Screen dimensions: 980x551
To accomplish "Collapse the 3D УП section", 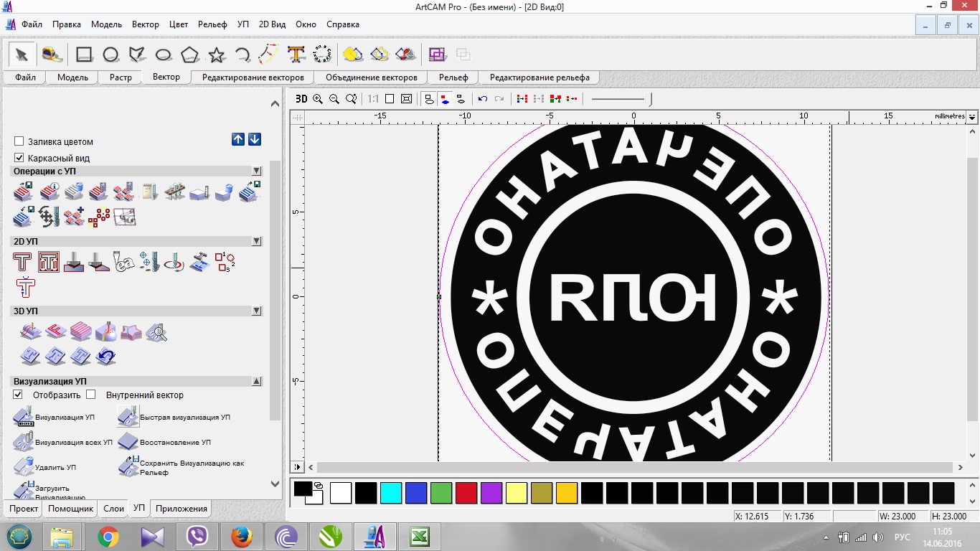I will tap(257, 311).
